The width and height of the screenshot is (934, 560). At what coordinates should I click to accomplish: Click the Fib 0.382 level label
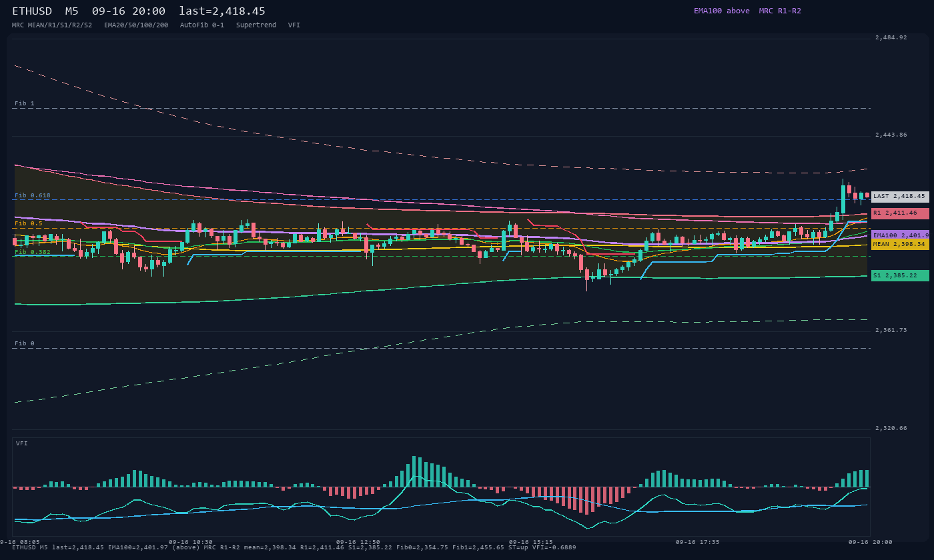(33, 252)
